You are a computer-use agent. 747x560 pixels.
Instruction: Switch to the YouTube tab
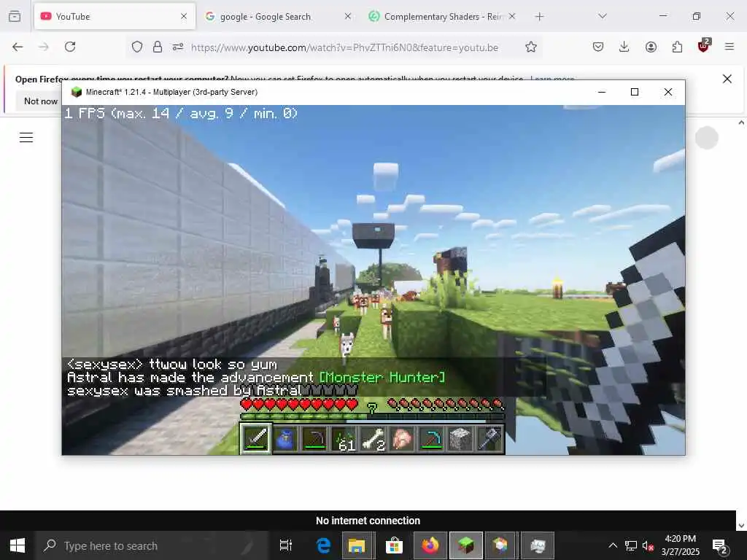pos(115,16)
